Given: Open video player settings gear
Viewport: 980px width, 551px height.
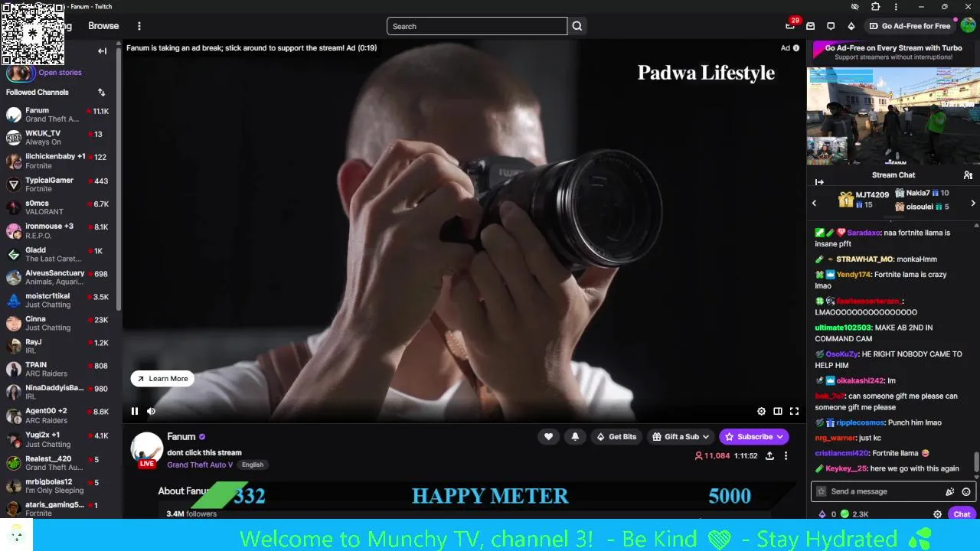Looking at the screenshot, I should tap(761, 411).
